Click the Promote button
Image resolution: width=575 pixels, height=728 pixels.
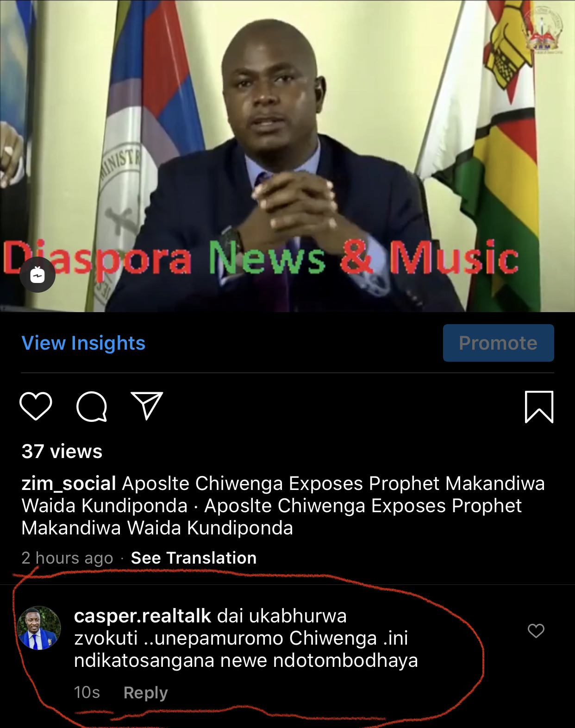click(x=498, y=343)
